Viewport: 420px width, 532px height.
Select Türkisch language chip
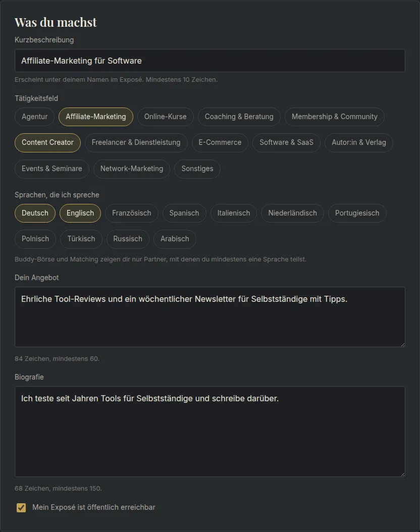81,239
